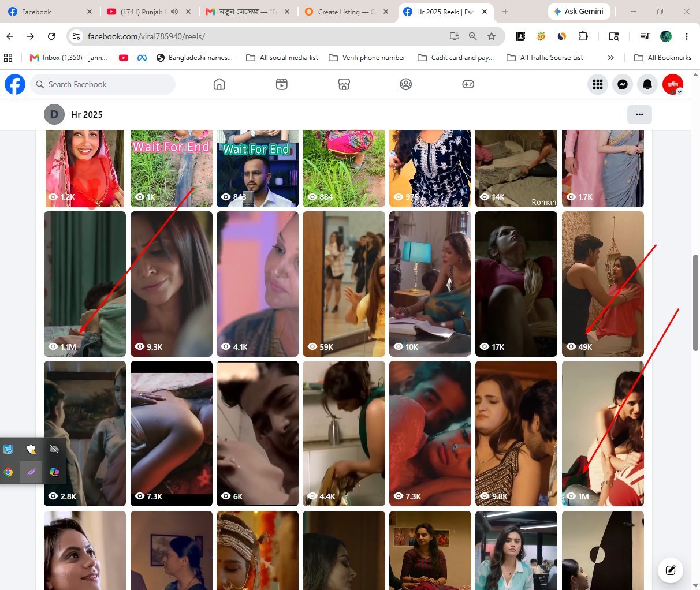Open the Meta bookmark icon
700x590 pixels.
pos(142,58)
